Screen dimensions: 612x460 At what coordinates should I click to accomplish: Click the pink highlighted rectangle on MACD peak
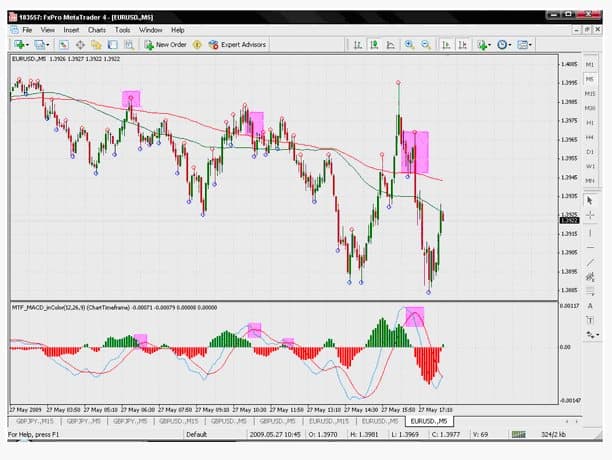tap(414, 315)
